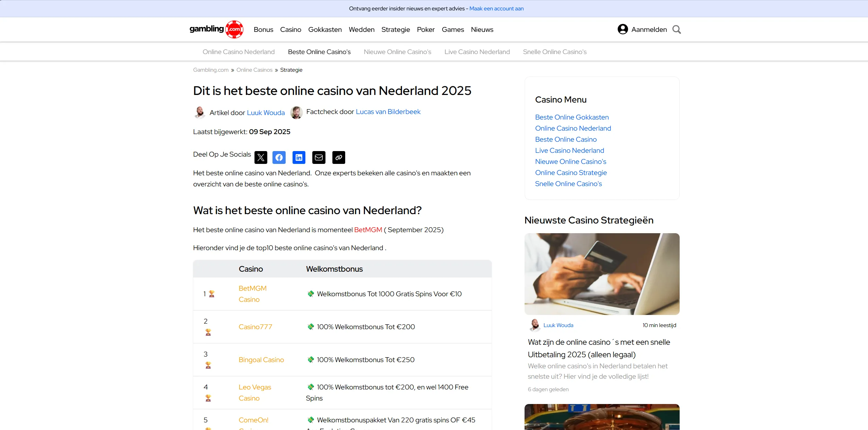Image resolution: width=868 pixels, height=430 pixels.
Task: Open author link Luuk Wouda in byline
Action: [x=266, y=113]
